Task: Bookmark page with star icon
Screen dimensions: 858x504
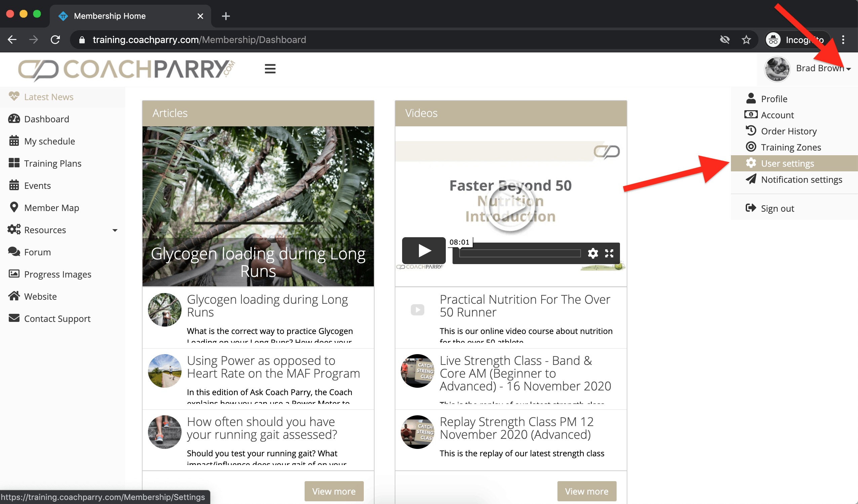Action: (746, 40)
